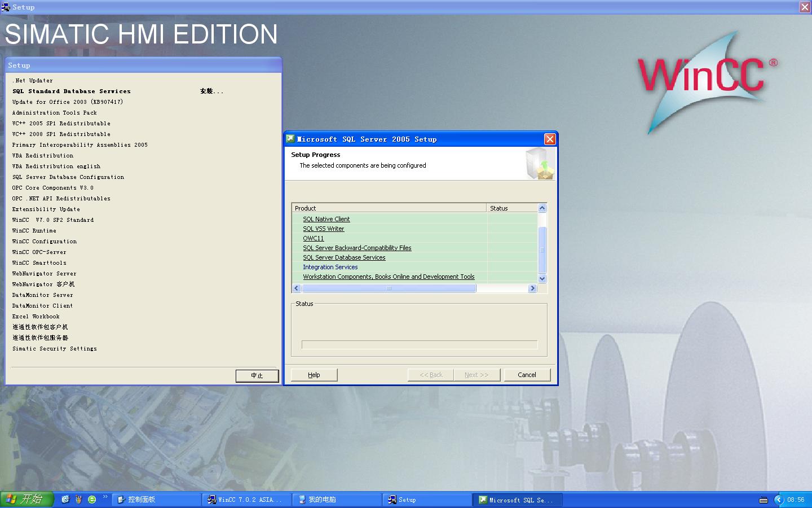The height and width of the screenshot is (508, 812).
Task: Select 'VC++ 2005 SP1 Redistributable' entry
Action: pos(61,124)
